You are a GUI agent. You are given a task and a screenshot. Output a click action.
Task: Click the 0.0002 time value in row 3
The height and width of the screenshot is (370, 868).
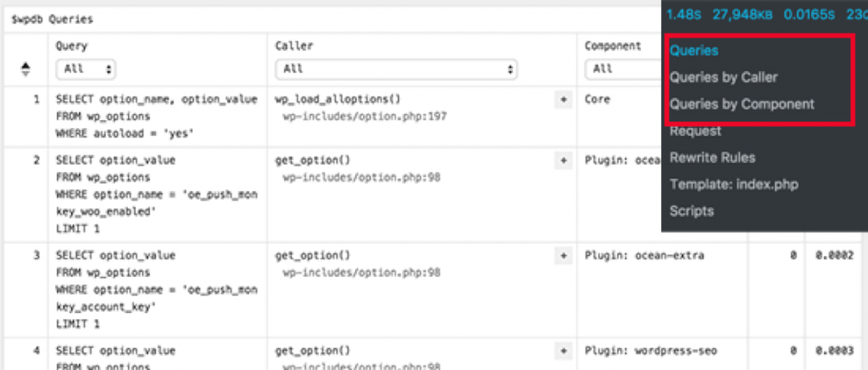[x=834, y=256]
